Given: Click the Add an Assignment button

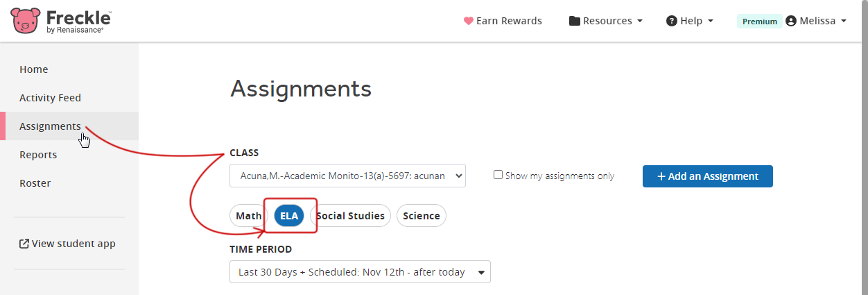Looking at the screenshot, I should pyautogui.click(x=708, y=176).
